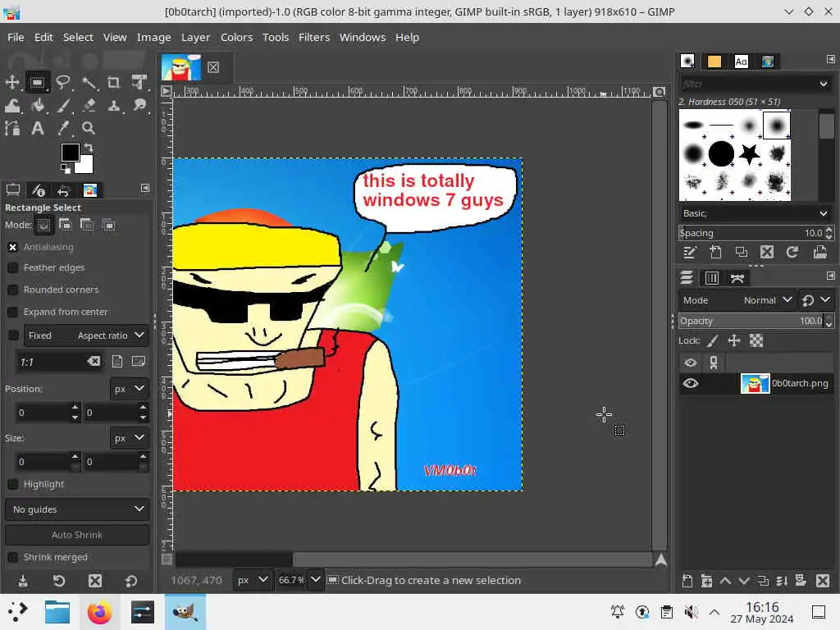840x630 pixels.
Task: Activate the Eraser tool
Action: click(x=89, y=105)
